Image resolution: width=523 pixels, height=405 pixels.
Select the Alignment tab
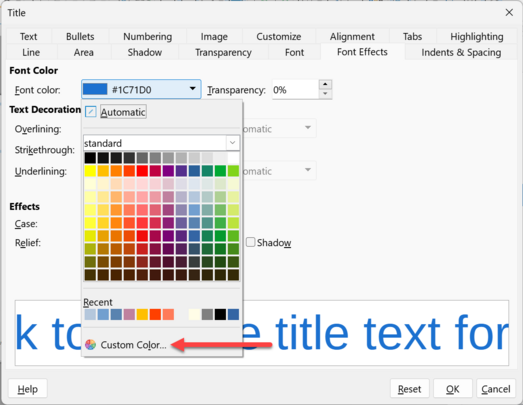352,36
